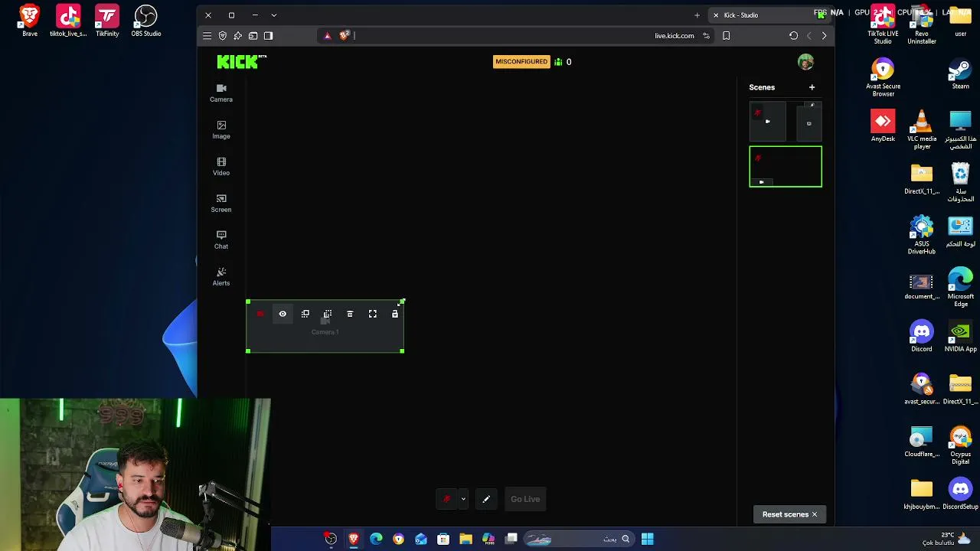This screenshot has width=980, height=551.
Task: Open Microsoft Store from the taskbar
Action: 443,539
